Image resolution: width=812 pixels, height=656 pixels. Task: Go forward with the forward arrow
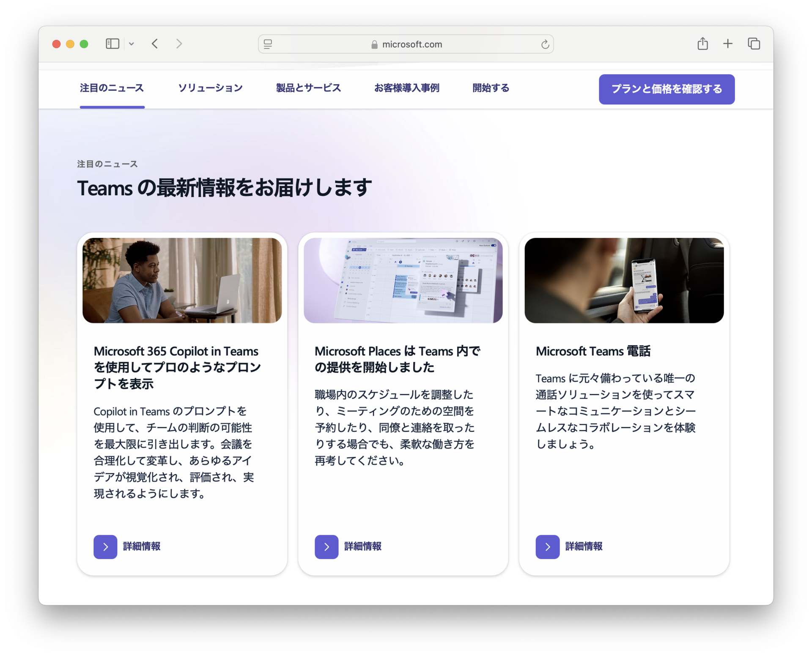(x=179, y=44)
